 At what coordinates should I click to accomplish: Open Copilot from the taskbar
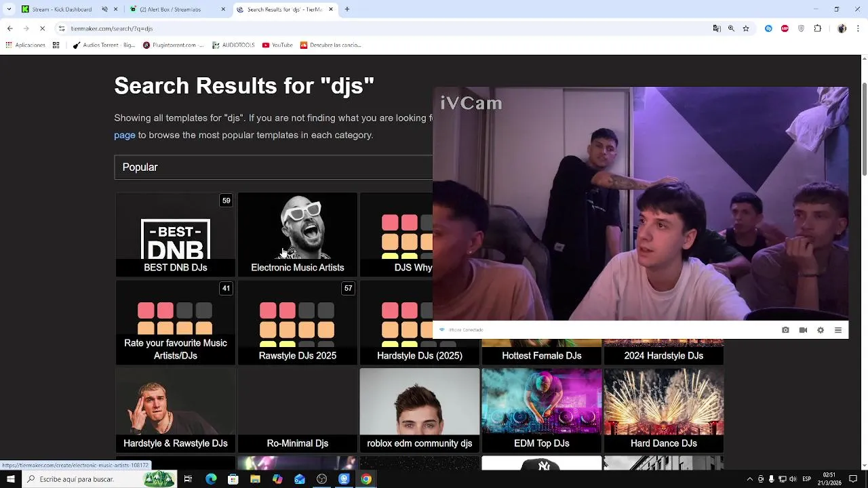point(277,479)
